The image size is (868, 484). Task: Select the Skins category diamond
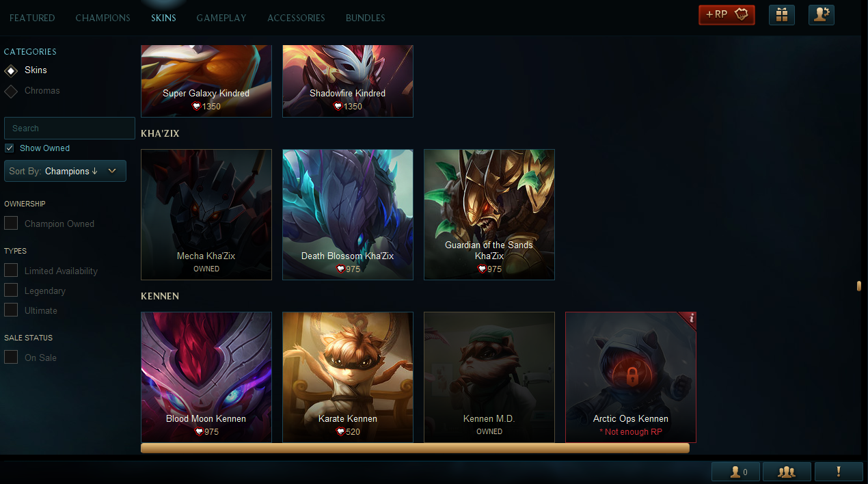(x=11, y=70)
